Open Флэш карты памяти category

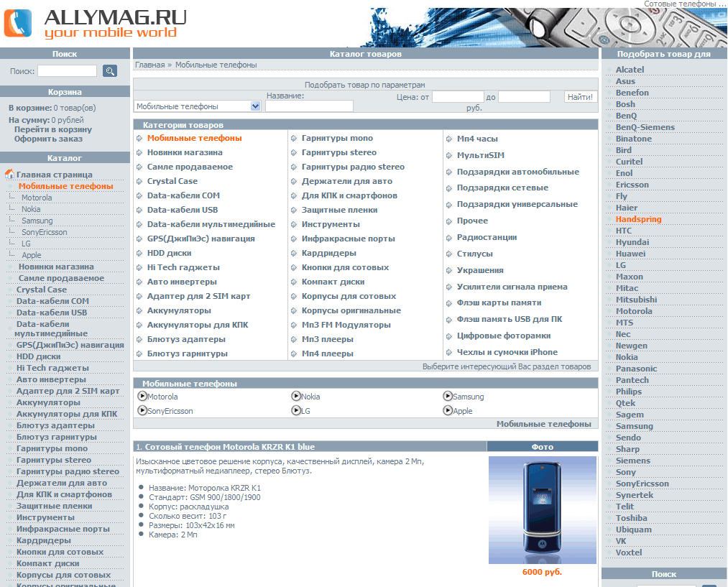pos(499,302)
